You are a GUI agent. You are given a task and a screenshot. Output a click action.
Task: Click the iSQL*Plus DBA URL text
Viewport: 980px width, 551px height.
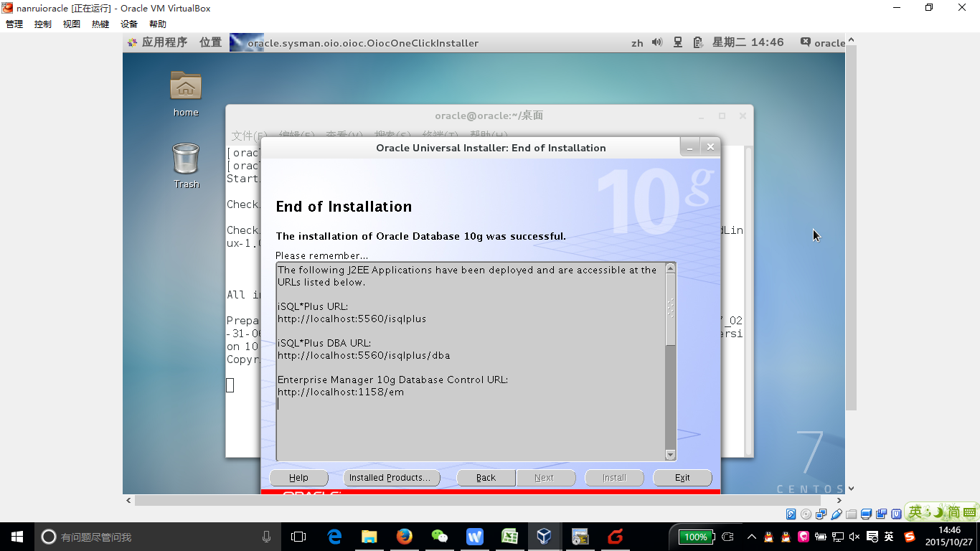click(x=364, y=355)
